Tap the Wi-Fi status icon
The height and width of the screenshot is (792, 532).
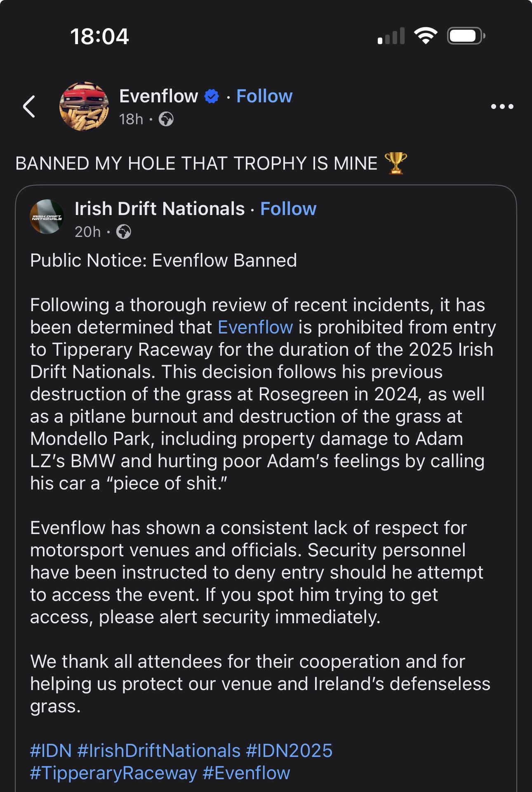[426, 36]
